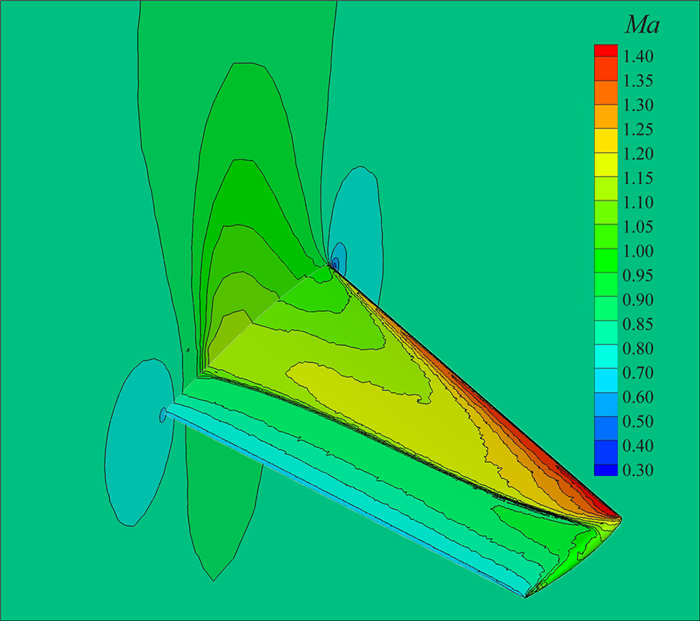Click the small blue spot at the wing's upper corner
700x621 pixels.
click(338, 258)
